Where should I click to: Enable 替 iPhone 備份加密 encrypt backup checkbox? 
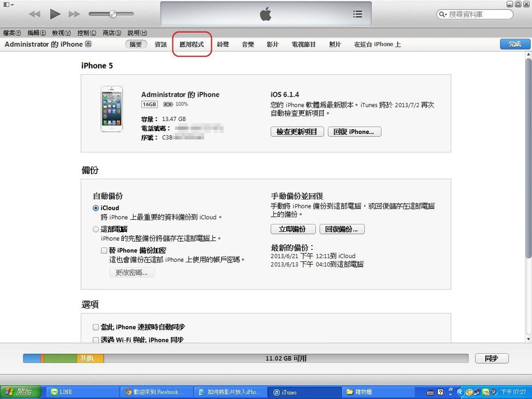pos(104,250)
